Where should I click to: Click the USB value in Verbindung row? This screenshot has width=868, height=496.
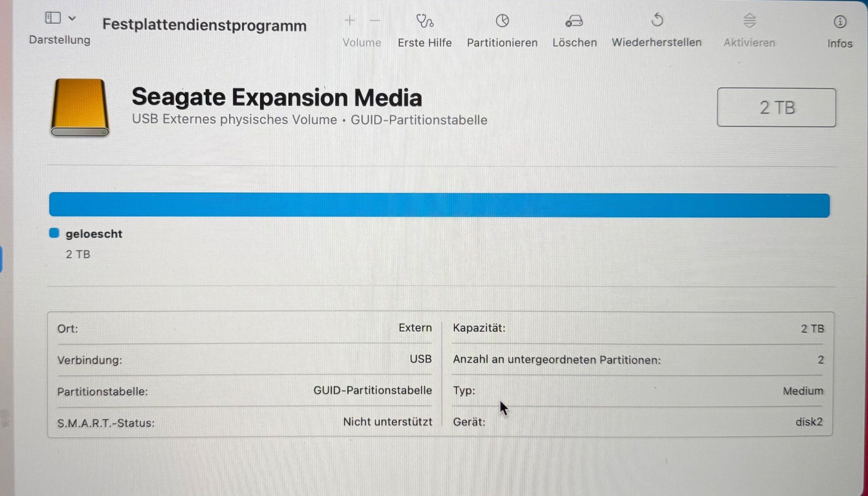(420, 359)
